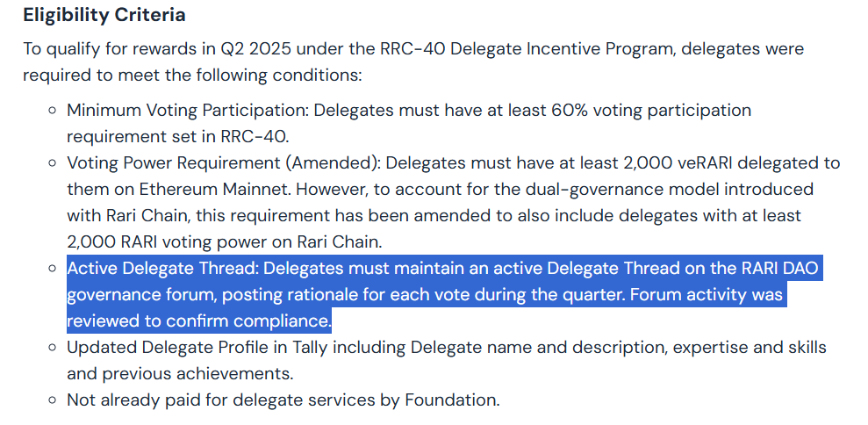Click the text "and previous achievements."
The height and width of the screenshot is (425, 868).
point(180,373)
